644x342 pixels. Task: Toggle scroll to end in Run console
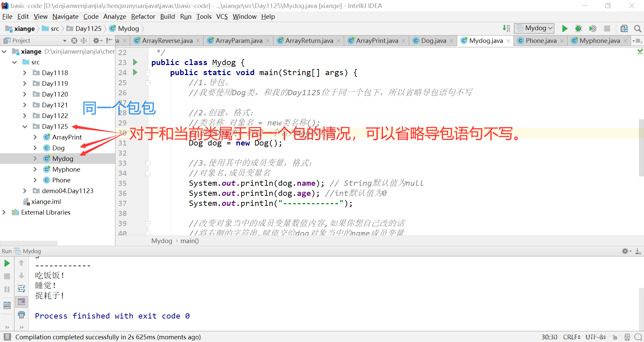[x=21, y=301]
